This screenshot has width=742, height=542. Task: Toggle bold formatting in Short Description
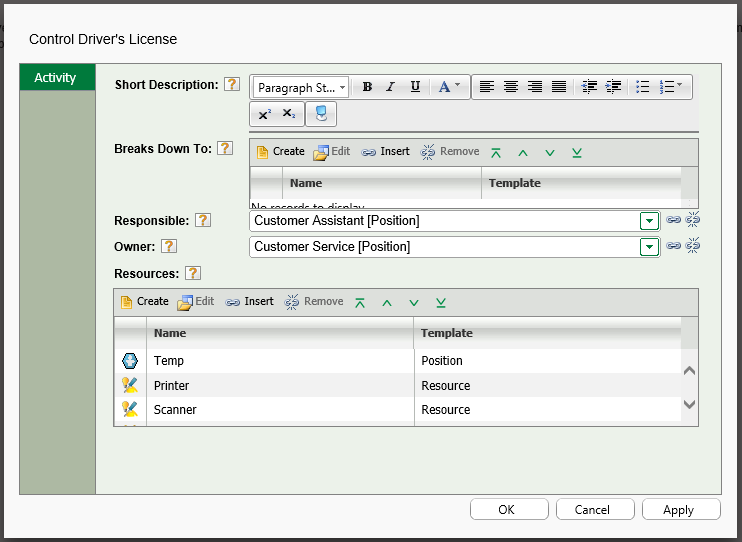367,87
